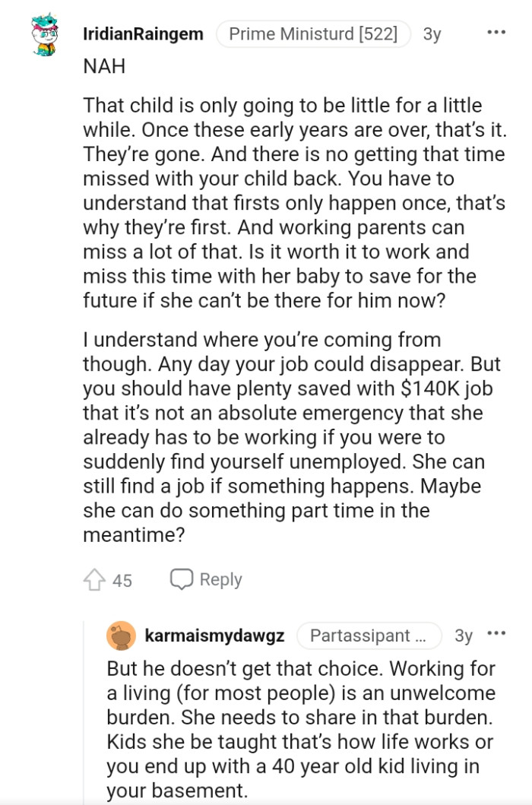Click the upvote arrow to undo vote
The width and height of the screenshot is (532, 805).
(94, 578)
